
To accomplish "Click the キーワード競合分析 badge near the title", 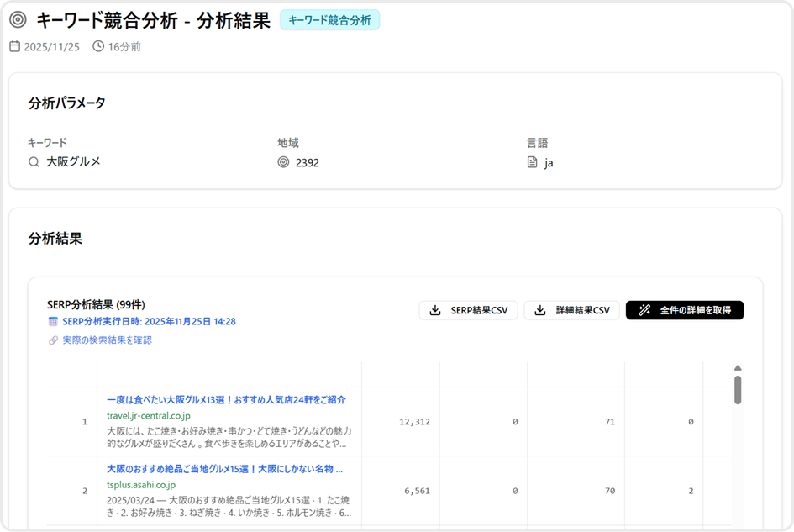I will 329,20.
